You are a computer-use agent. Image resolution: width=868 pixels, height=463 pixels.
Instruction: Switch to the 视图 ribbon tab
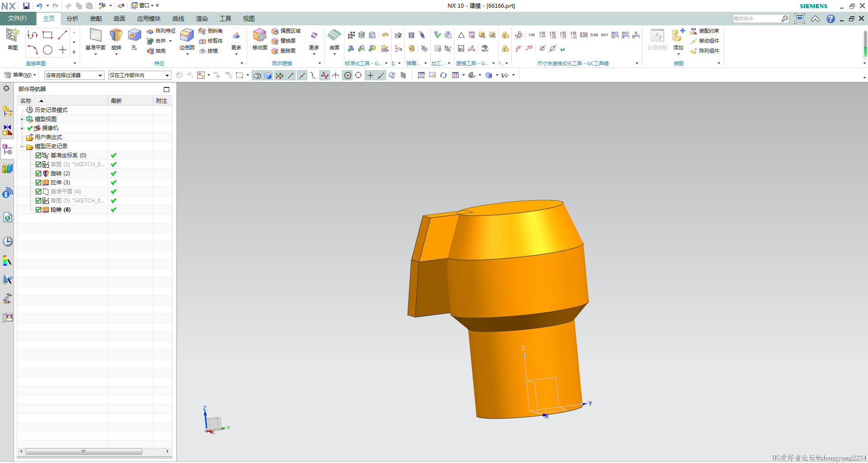[249, 19]
